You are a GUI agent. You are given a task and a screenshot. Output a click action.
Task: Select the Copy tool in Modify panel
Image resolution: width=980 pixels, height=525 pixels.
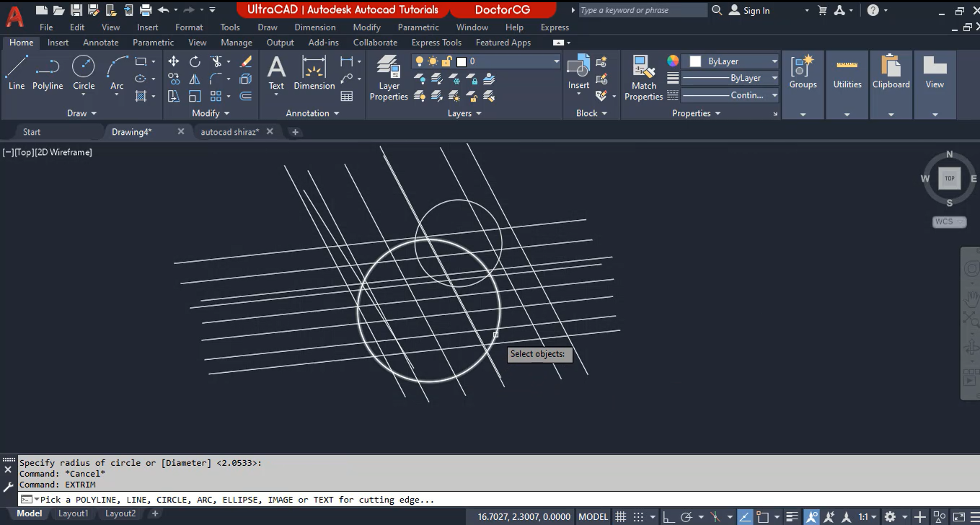[x=174, y=79]
